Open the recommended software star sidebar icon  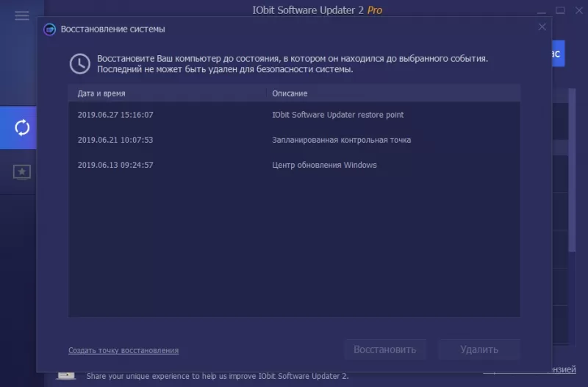pyautogui.click(x=22, y=172)
